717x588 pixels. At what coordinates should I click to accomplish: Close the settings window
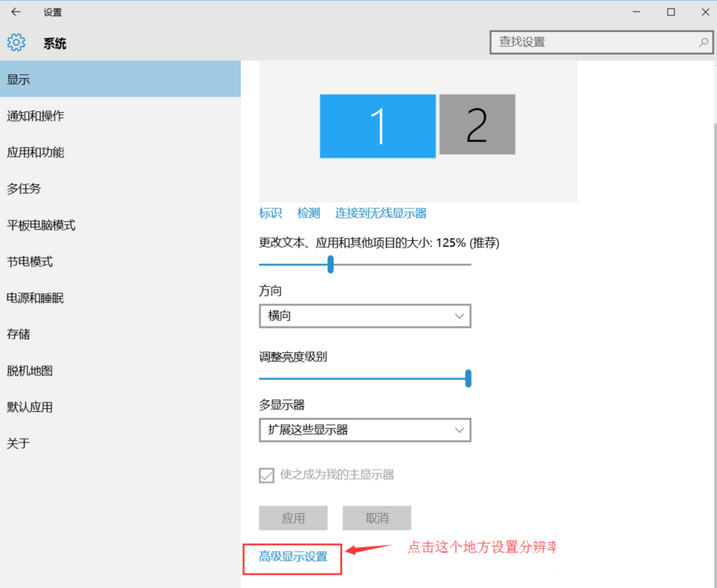(706, 12)
